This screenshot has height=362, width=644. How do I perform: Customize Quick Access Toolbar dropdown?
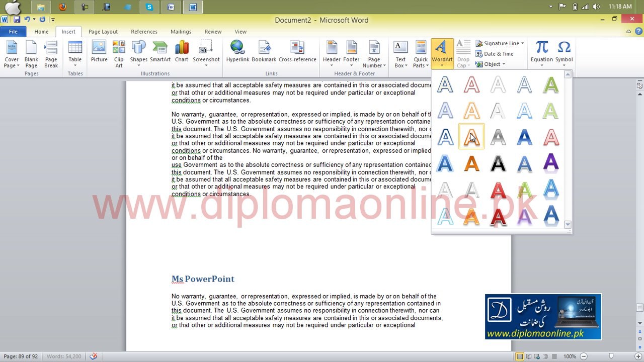(53, 20)
